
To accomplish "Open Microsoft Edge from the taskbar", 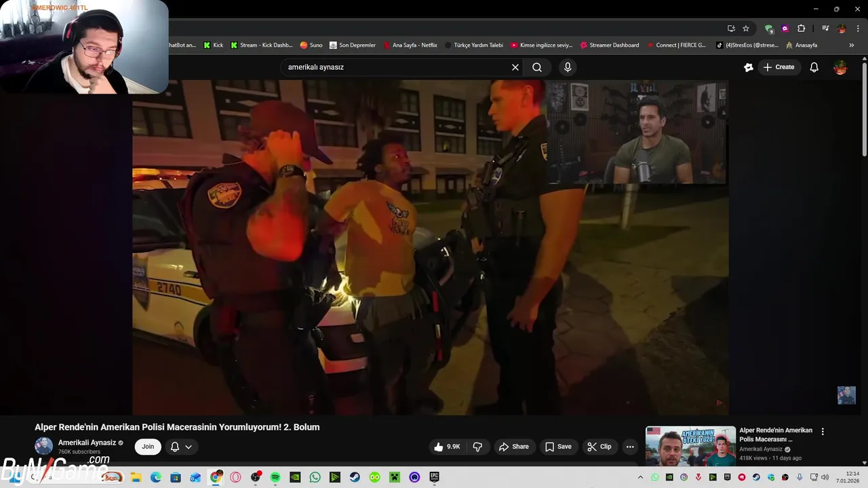I will pos(155,477).
